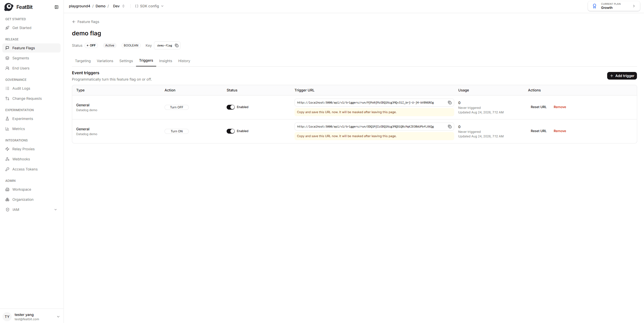
Task: Click the Trigger URL column header
Action: click(x=304, y=90)
